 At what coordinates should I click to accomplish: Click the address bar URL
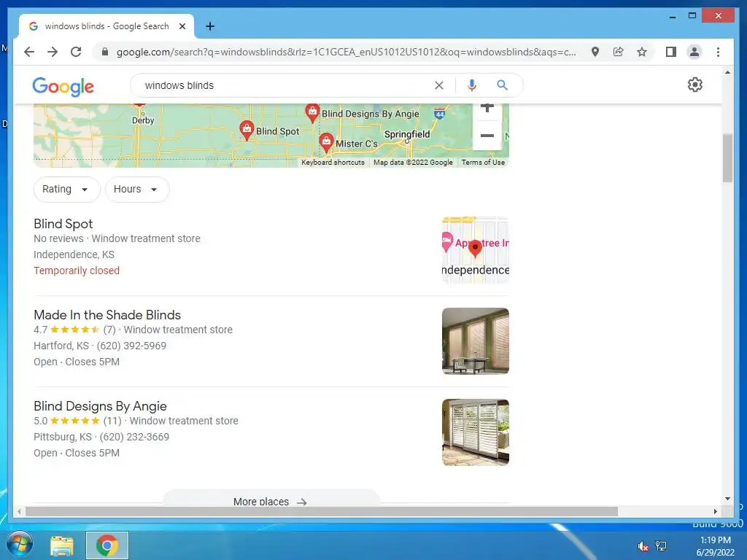[x=347, y=52]
